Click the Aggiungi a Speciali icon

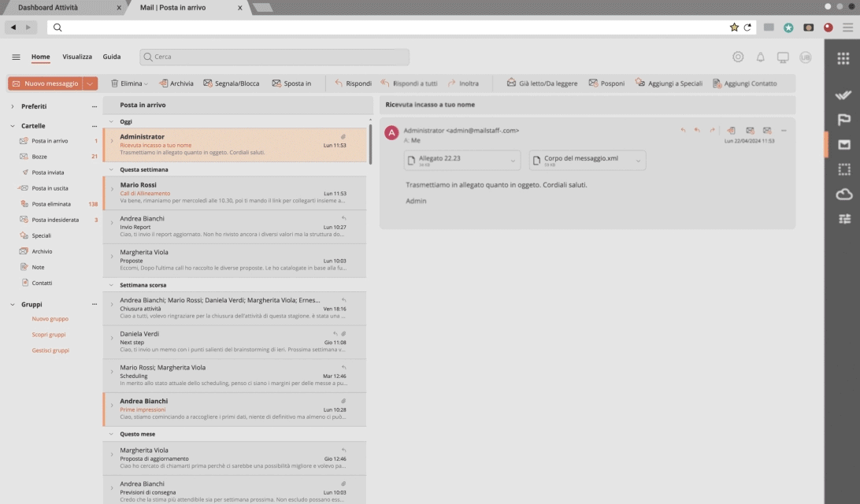[x=639, y=83]
